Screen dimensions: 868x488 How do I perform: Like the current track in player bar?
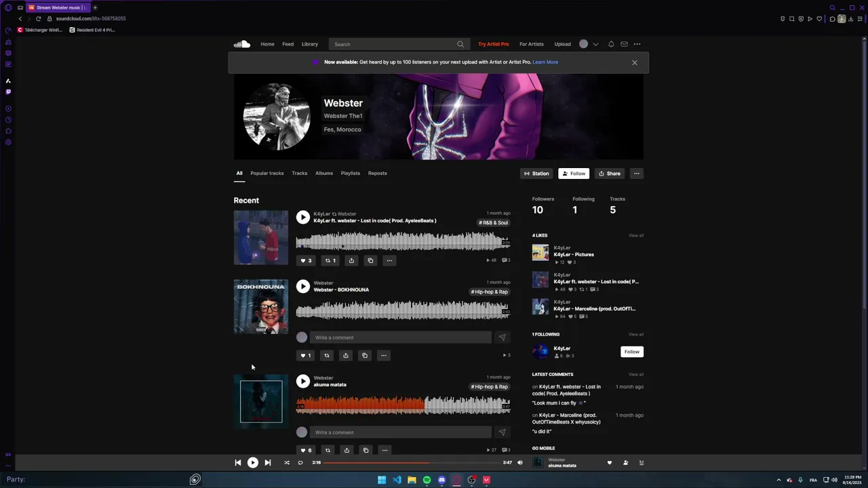(610, 463)
